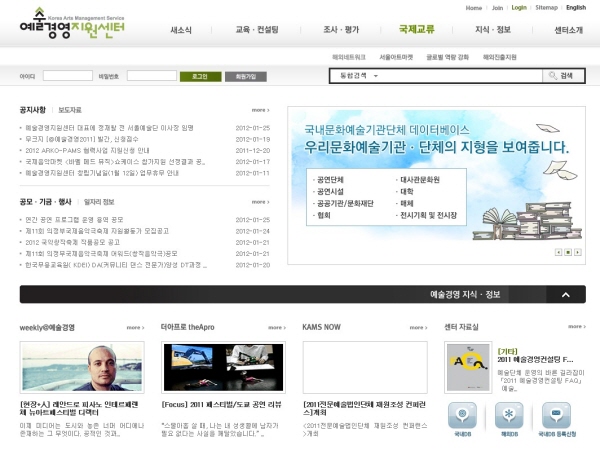Screen dimensions: 600x455
Task: Select the 해외네트워크 submenu item
Action: tap(349, 57)
